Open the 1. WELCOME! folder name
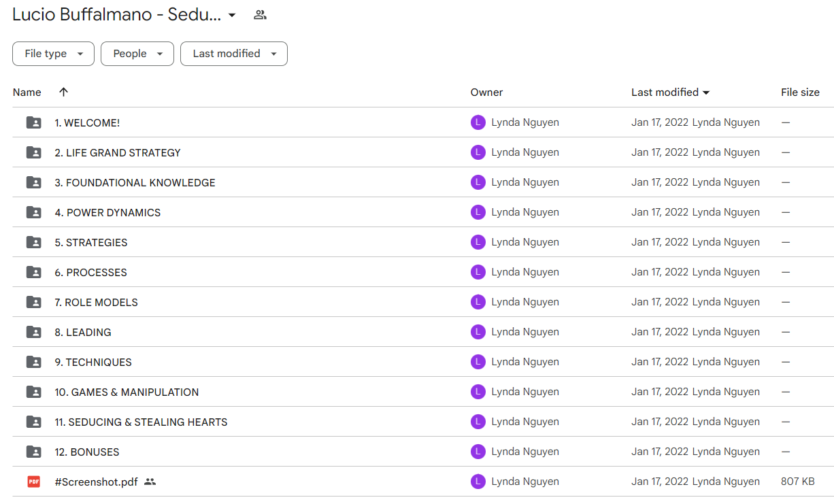834x504 pixels. 87,123
